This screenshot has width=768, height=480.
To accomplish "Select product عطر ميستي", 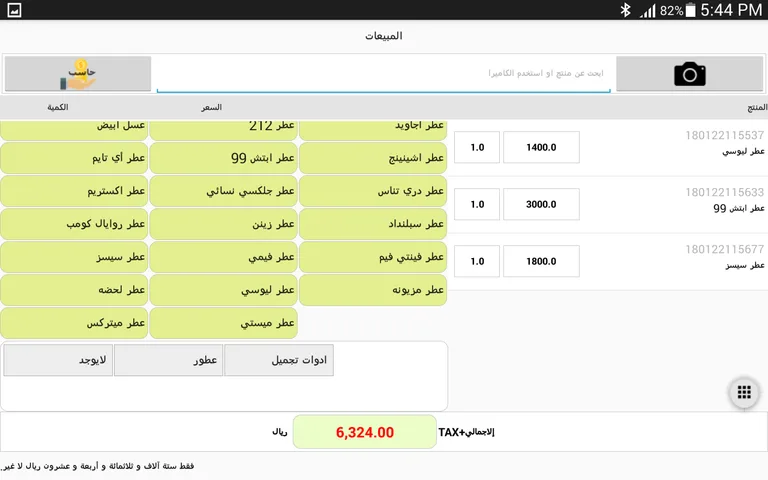I will pos(223,323).
